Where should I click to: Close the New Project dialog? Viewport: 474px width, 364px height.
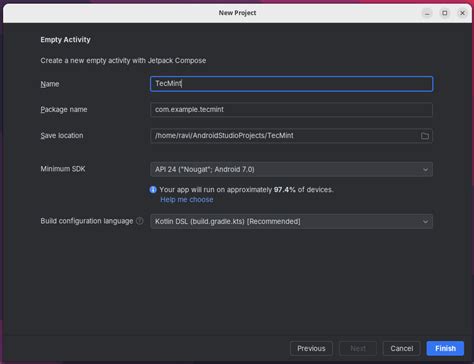pos(462,13)
